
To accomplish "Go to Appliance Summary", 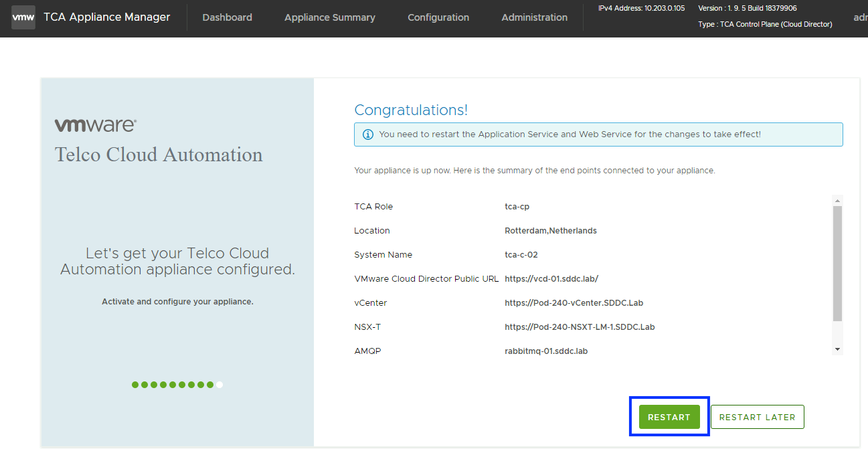I will [330, 17].
